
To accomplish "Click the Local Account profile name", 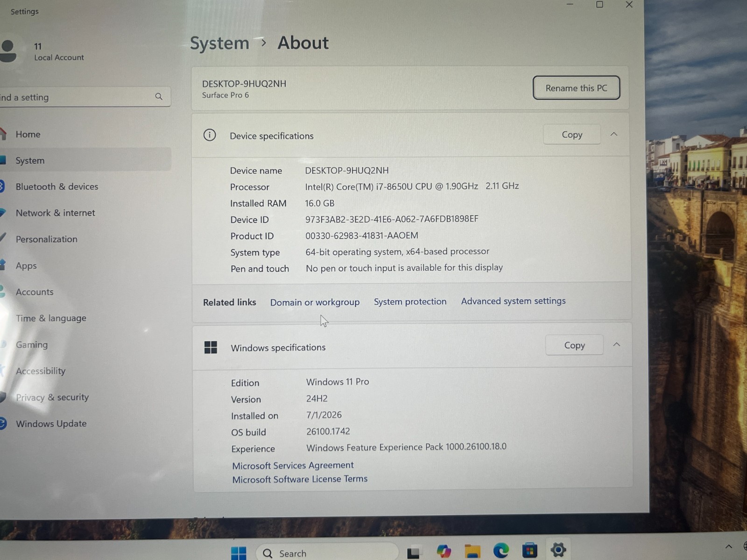I will click(59, 57).
